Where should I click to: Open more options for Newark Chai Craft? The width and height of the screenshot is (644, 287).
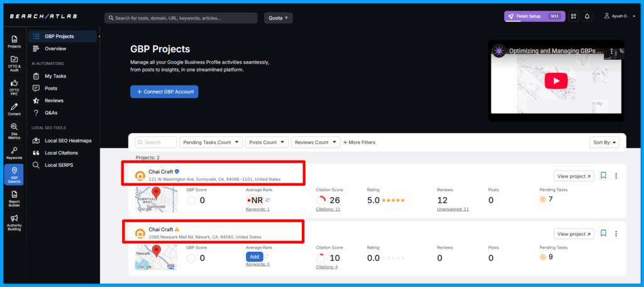tap(616, 234)
